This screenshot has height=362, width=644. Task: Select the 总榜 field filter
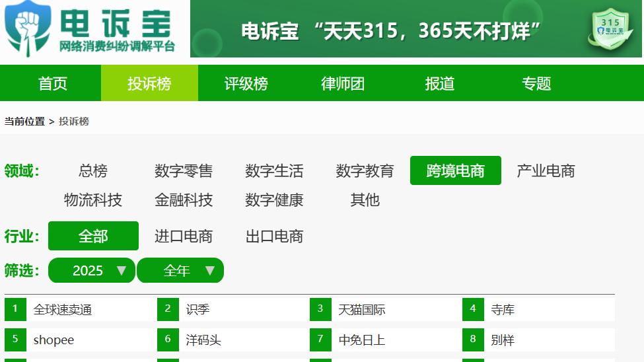pyautogui.click(x=93, y=170)
